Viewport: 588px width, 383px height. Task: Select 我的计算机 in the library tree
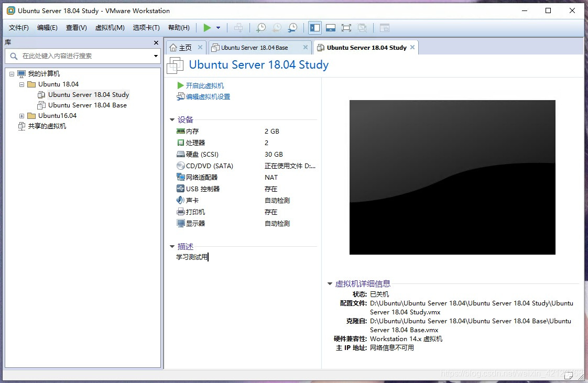click(x=43, y=74)
